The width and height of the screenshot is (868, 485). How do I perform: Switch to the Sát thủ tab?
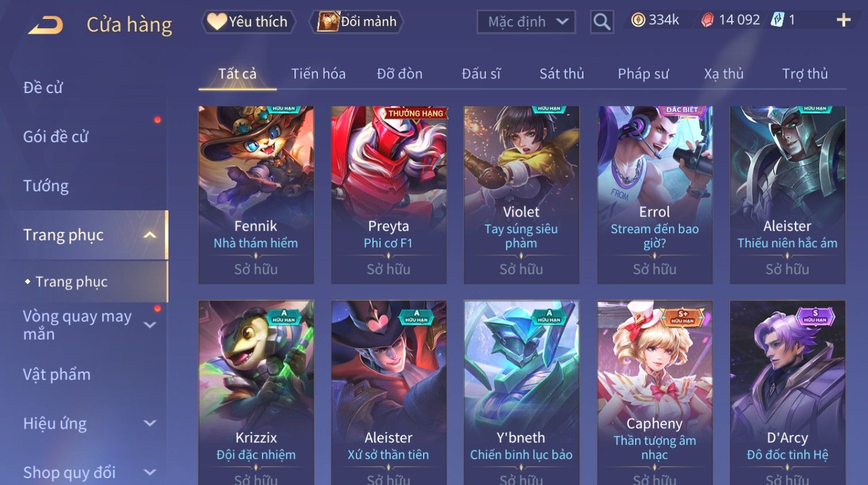562,74
